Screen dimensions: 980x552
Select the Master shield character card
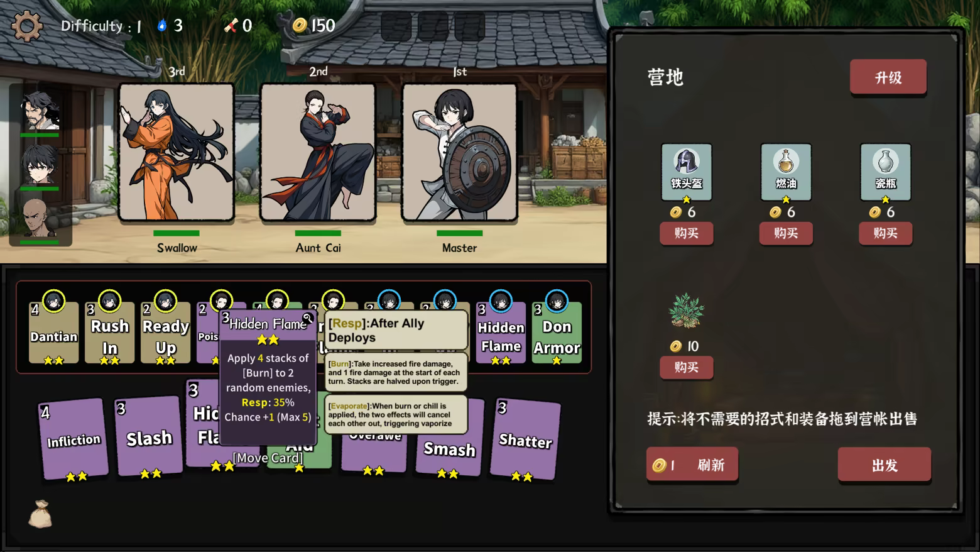(459, 152)
